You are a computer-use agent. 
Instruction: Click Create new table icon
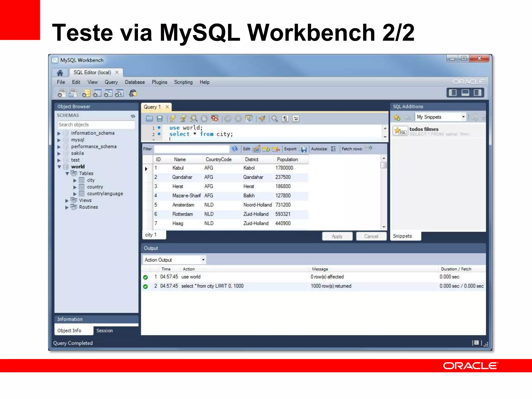pos(97,93)
